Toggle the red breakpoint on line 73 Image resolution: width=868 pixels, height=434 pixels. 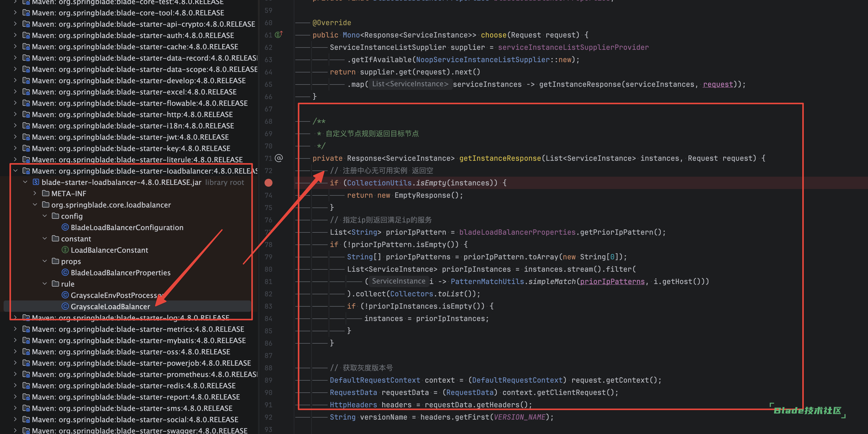(x=268, y=183)
